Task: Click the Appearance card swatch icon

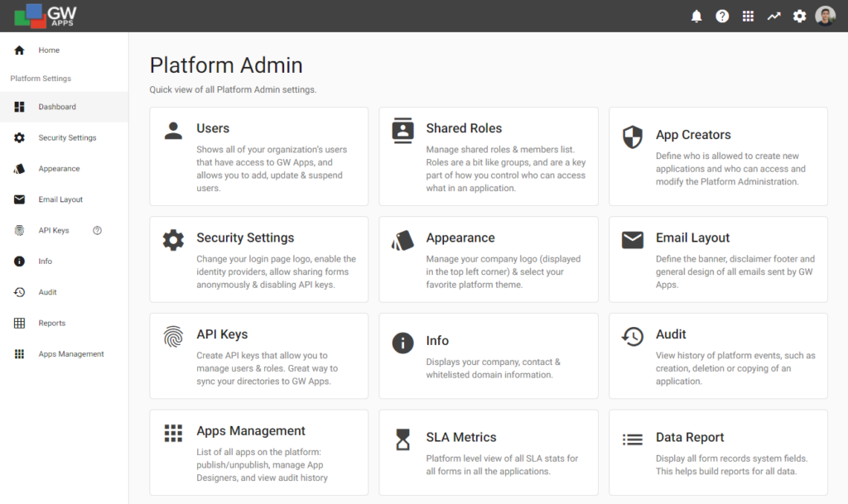Action: click(403, 240)
